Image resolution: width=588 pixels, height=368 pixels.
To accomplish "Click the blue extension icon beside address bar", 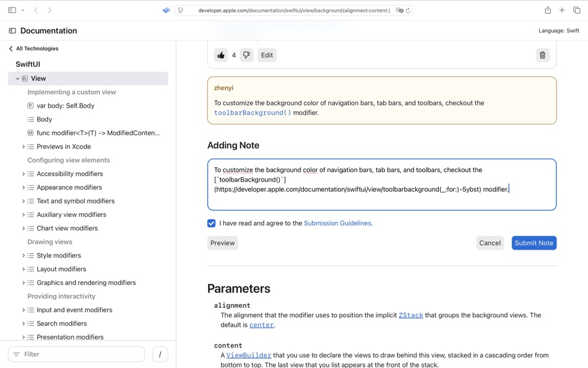I will coord(166,10).
